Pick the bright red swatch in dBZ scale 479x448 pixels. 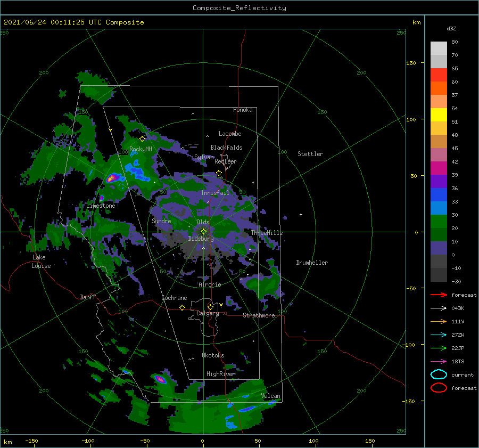tap(439, 75)
